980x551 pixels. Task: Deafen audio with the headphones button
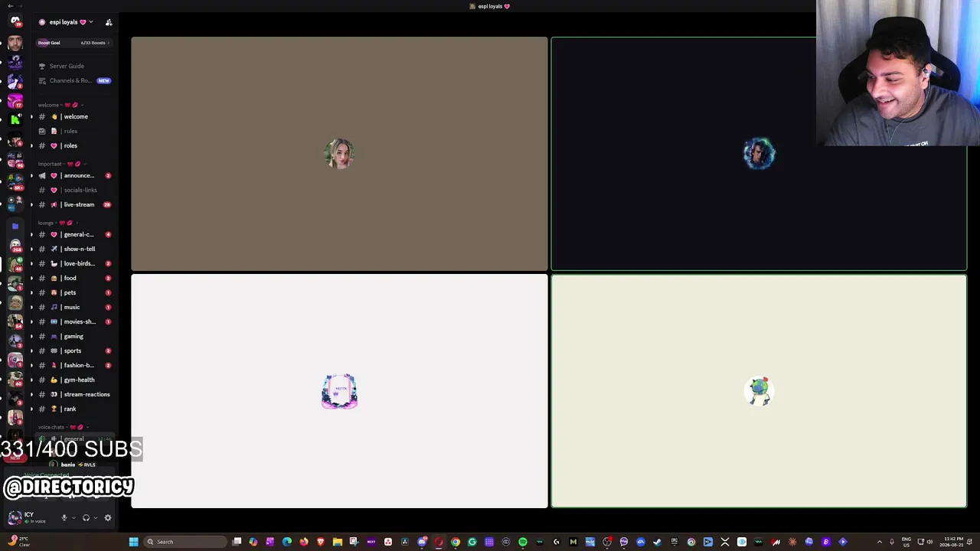click(x=86, y=518)
